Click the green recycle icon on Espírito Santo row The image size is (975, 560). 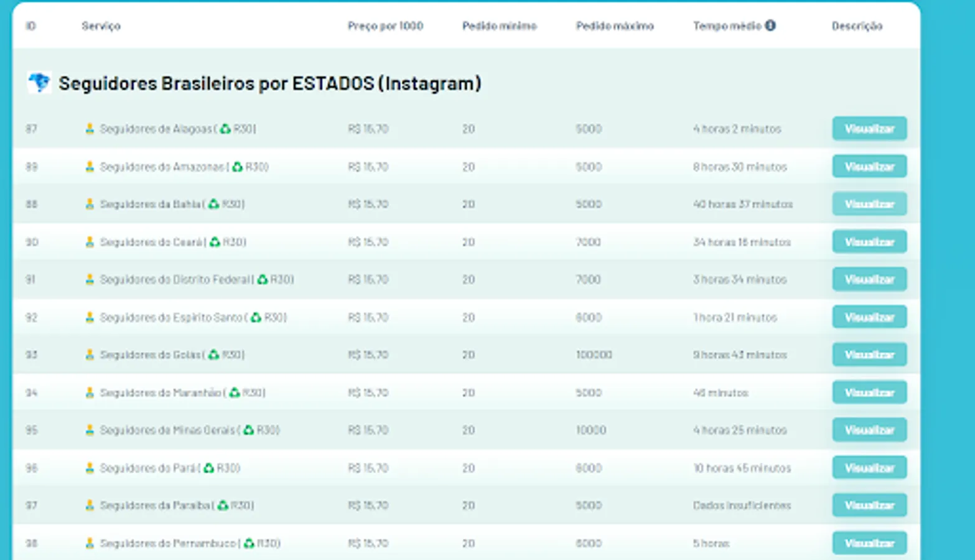tap(256, 317)
